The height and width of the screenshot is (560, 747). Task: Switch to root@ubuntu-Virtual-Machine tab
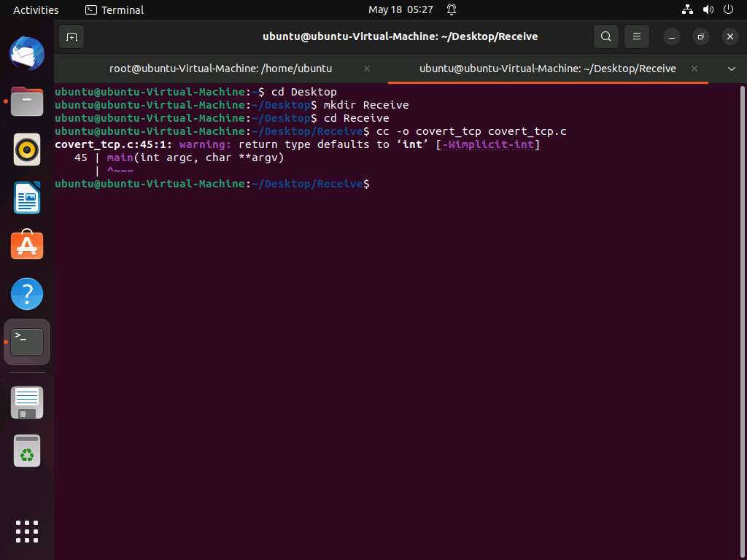(220, 69)
